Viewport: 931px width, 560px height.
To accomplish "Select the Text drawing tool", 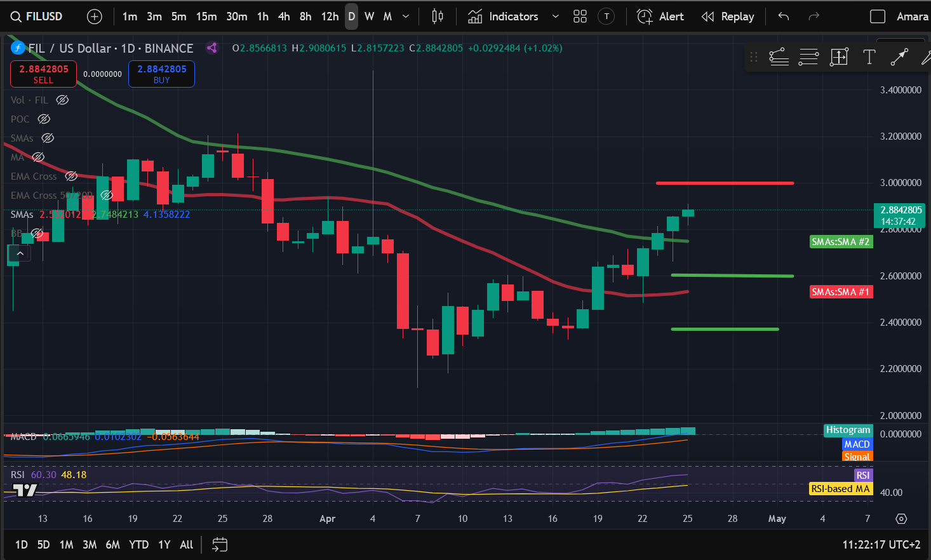I will tap(869, 57).
